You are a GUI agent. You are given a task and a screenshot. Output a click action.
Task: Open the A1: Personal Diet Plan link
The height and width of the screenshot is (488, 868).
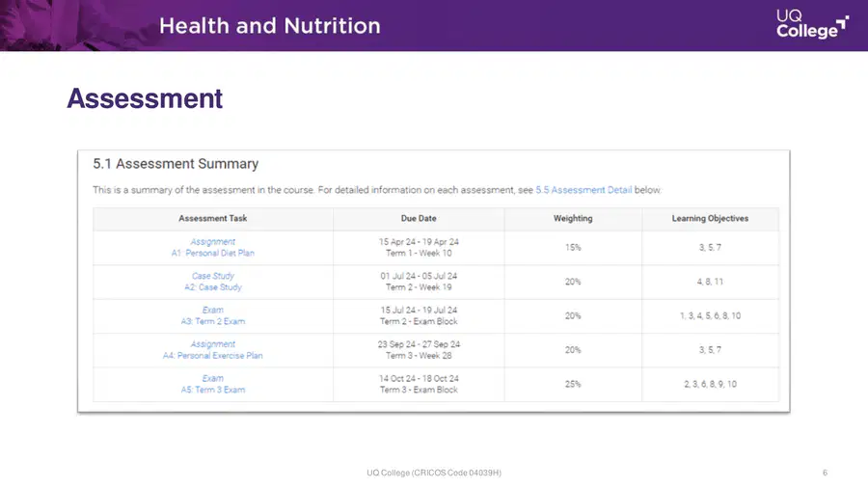[x=212, y=253]
